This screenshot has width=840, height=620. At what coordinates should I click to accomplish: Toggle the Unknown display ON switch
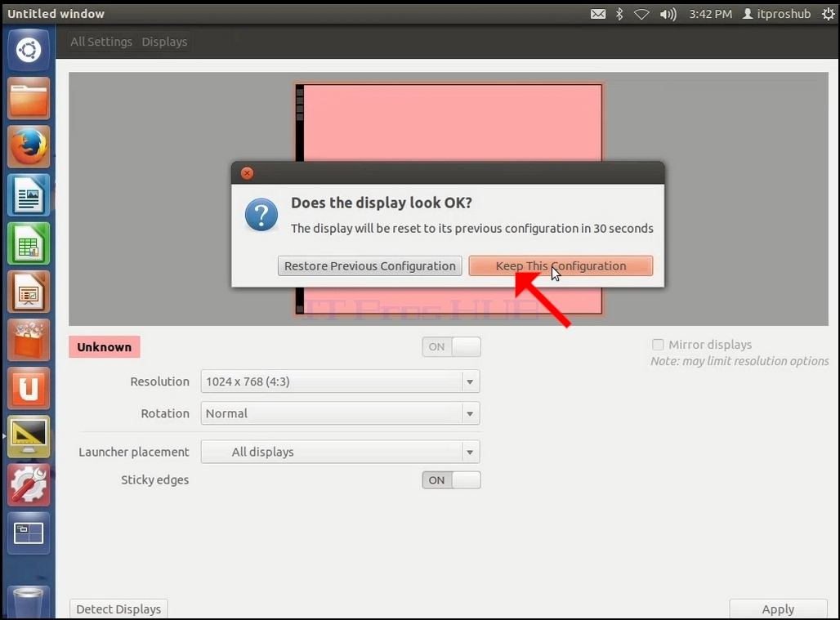[x=451, y=346]
